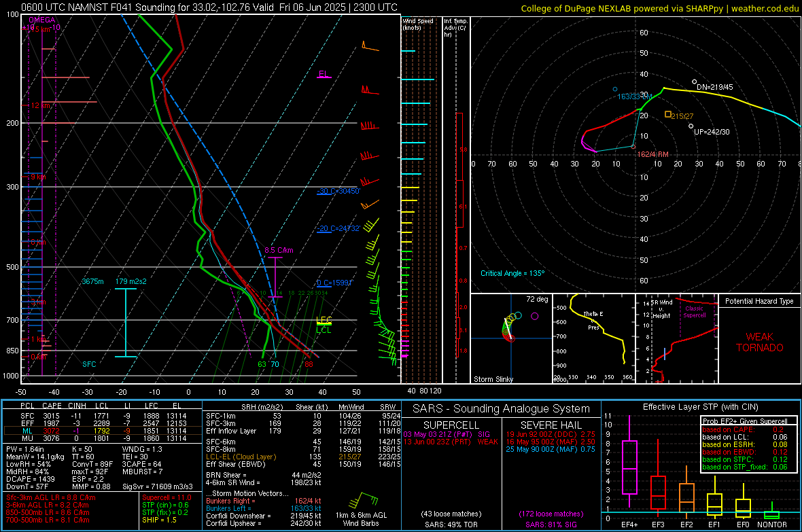Click the Corfidi Downshear = row
Viewport: 802px width, 532px height.
[x=264, y=516]
